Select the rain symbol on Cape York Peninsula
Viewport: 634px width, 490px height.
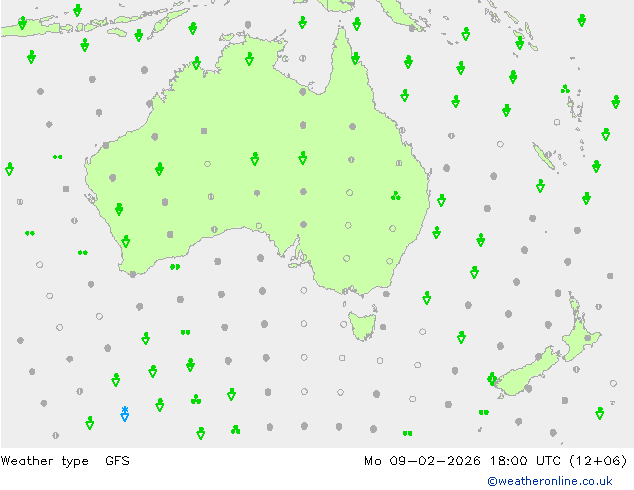coord(355,58)
